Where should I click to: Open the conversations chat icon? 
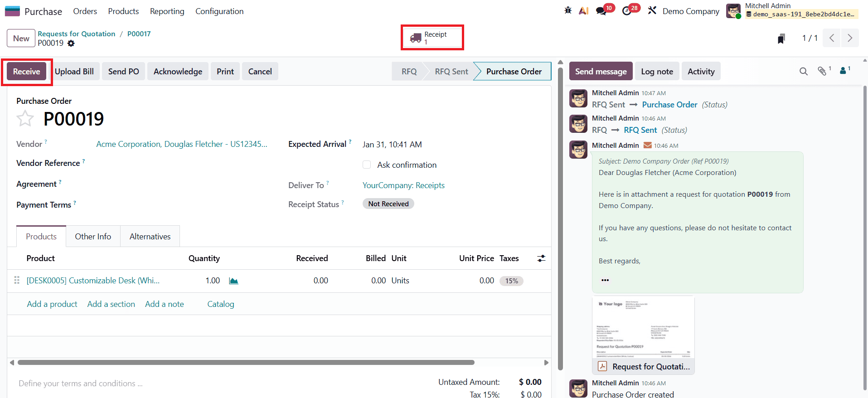tap(601, 11)
